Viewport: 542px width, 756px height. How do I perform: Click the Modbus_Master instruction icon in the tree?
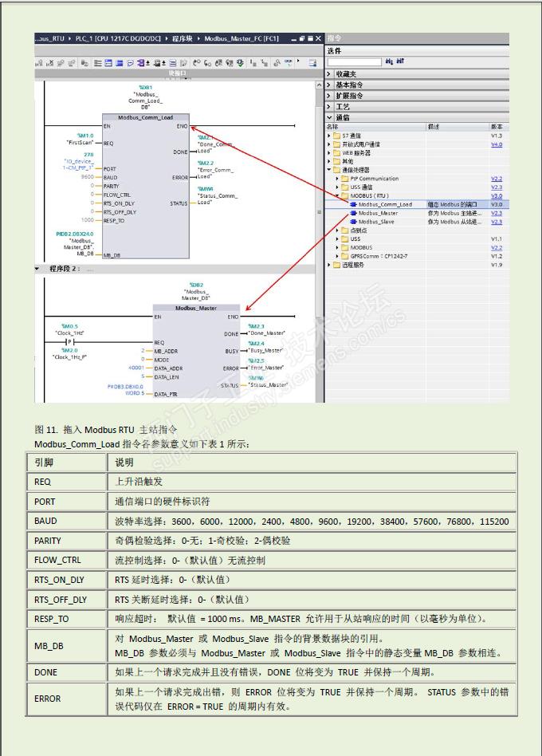[354, 213]
